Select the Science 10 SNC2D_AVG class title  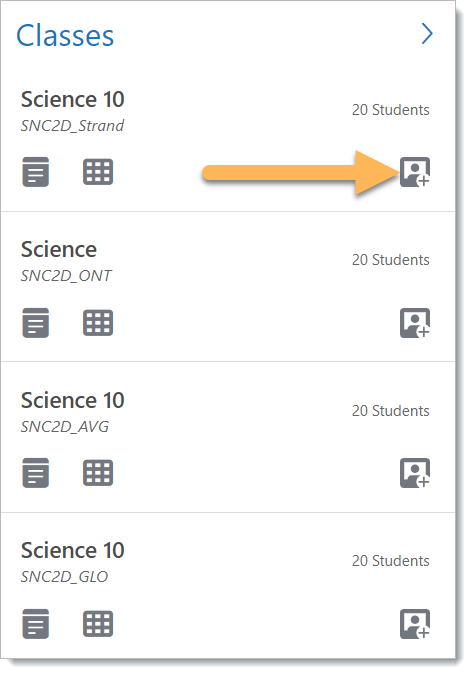click(x=73, y=400)
